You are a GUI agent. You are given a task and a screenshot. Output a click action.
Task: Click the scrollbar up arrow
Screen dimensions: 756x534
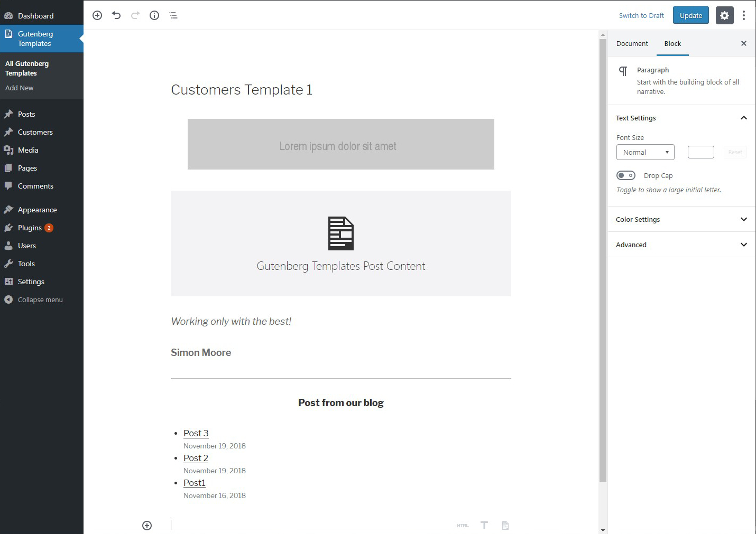click(603, 34)
